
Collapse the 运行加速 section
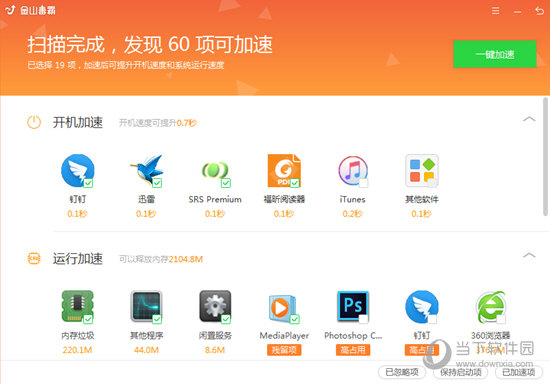coord(529,255)
